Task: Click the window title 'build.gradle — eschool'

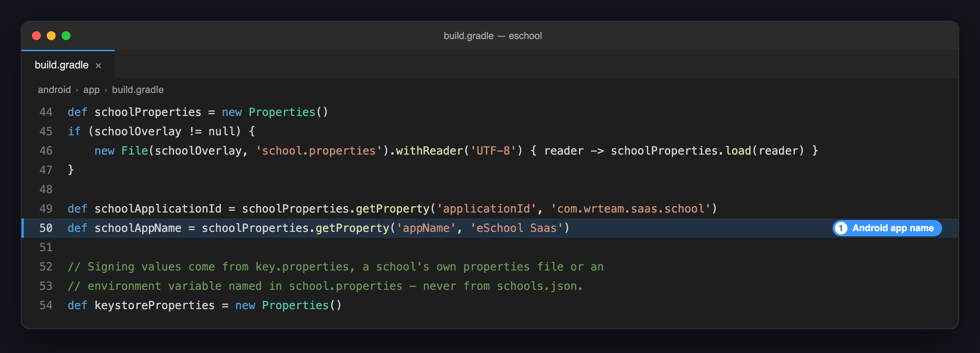Action: pos(492,36)
